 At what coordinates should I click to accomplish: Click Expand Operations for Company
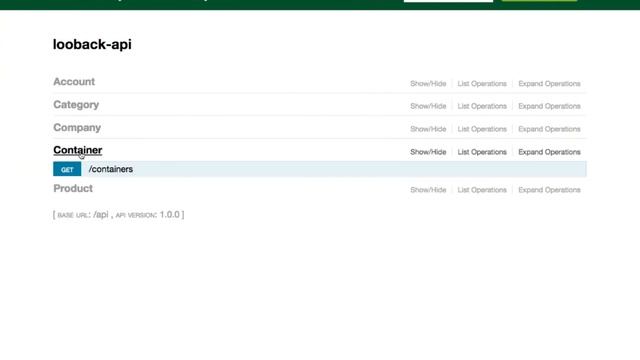(x=549, y=129)
